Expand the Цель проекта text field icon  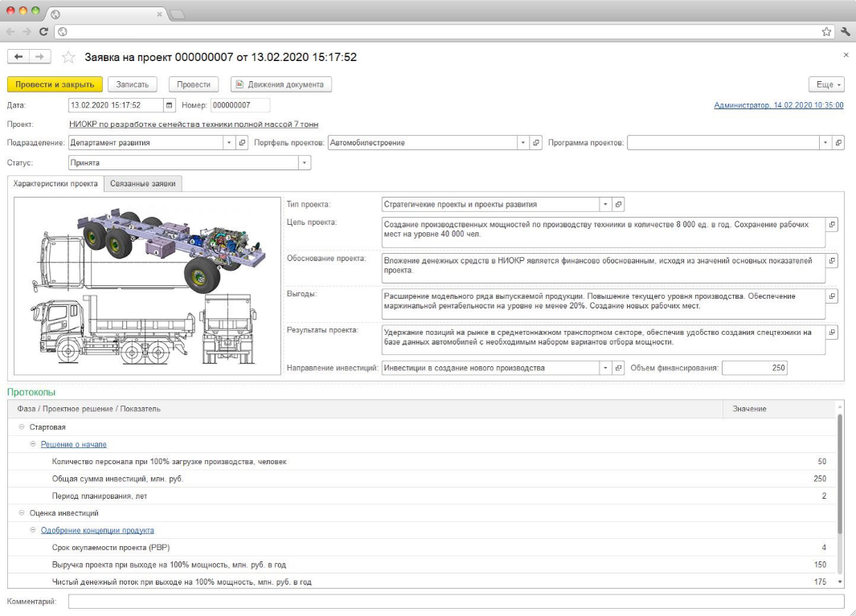click(832, 225)
